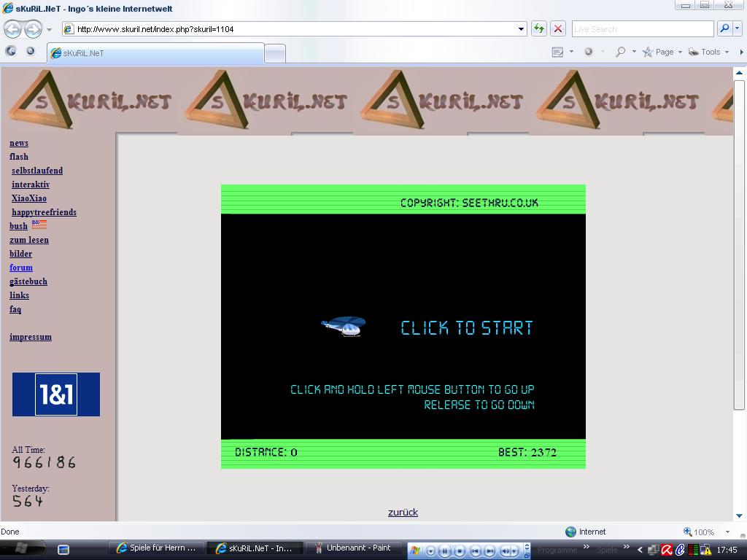747x560 pixels.
Task: Expand the dropdown next to the feeds icon
Action: tap(571, 52)
